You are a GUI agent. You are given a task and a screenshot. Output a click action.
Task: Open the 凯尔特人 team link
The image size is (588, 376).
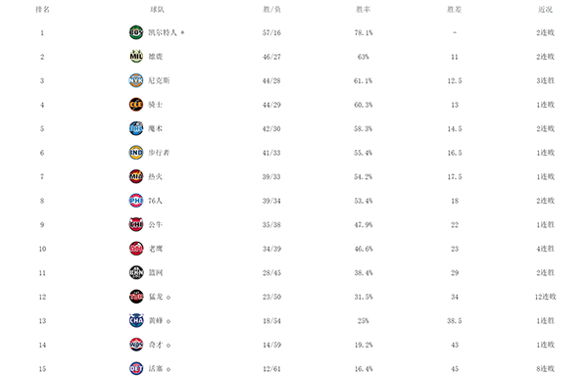click(x=163, y=32)
